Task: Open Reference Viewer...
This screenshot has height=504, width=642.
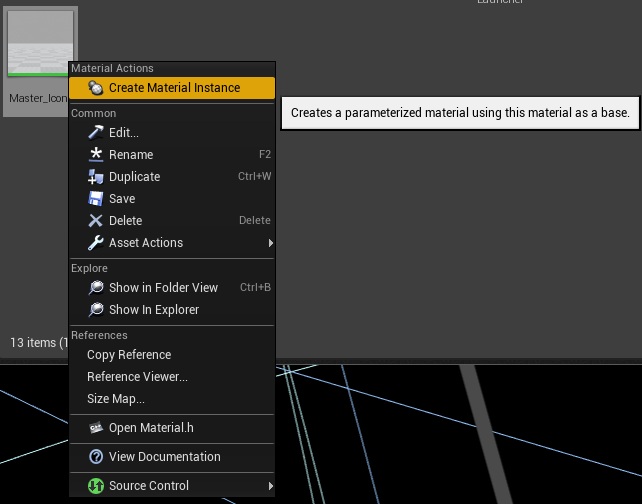Action: (172, 377)
